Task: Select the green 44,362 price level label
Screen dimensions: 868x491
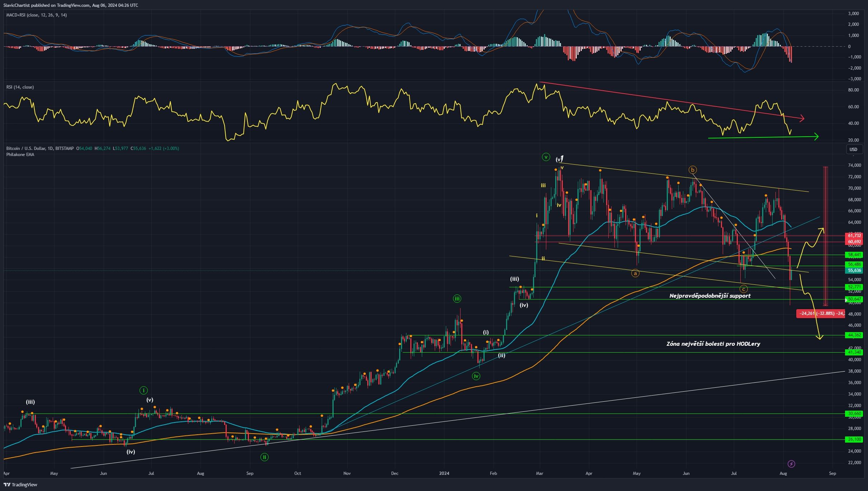Action: click(854, 335)
